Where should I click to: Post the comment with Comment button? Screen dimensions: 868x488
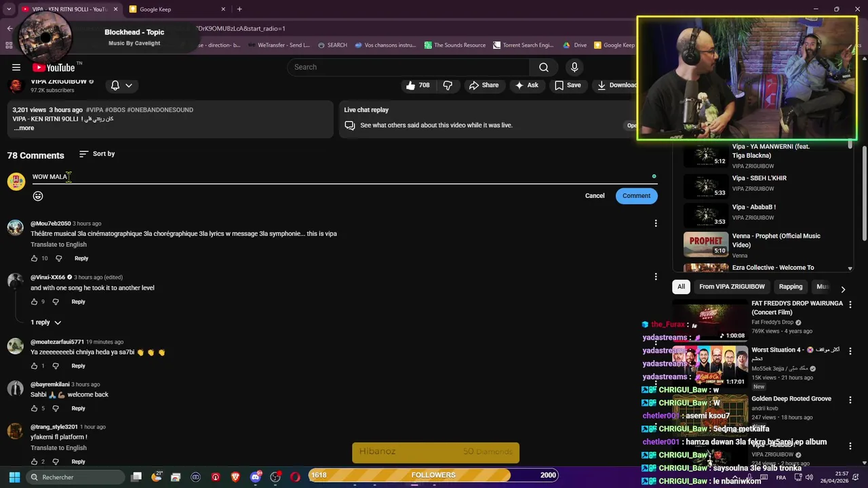click(x=636, y=196)
